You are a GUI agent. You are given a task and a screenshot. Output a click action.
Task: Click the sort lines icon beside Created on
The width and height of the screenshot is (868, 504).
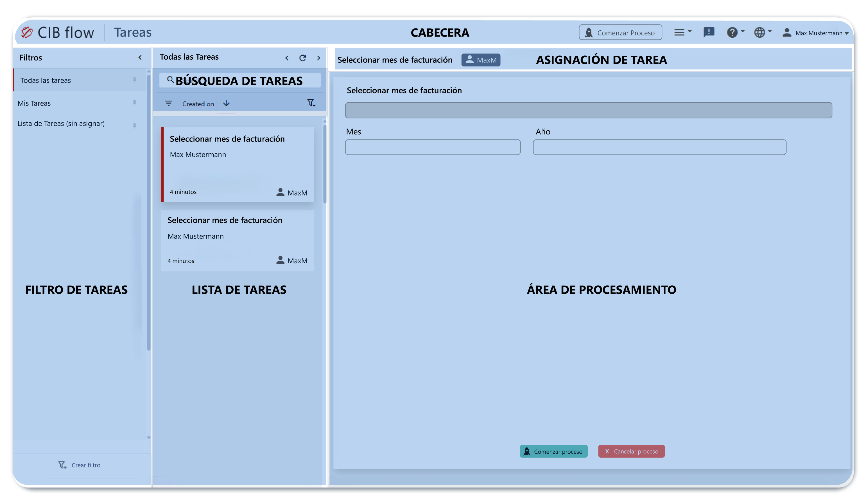[168, 103]
